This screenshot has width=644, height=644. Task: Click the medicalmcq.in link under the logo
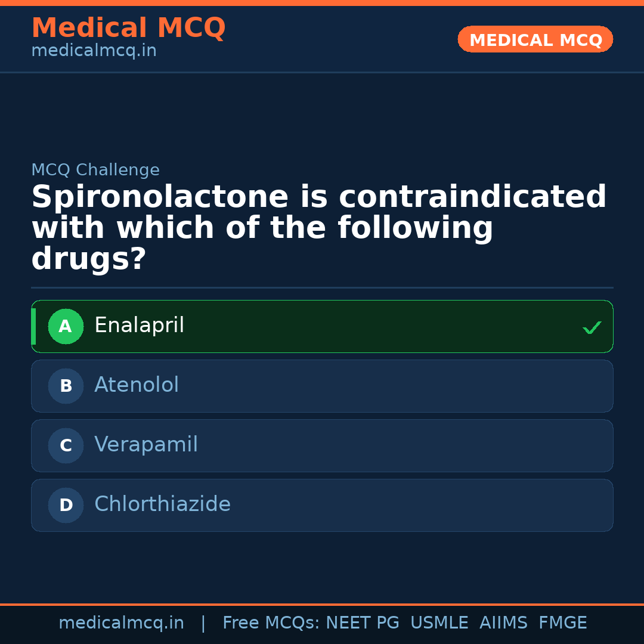[94, 51]
